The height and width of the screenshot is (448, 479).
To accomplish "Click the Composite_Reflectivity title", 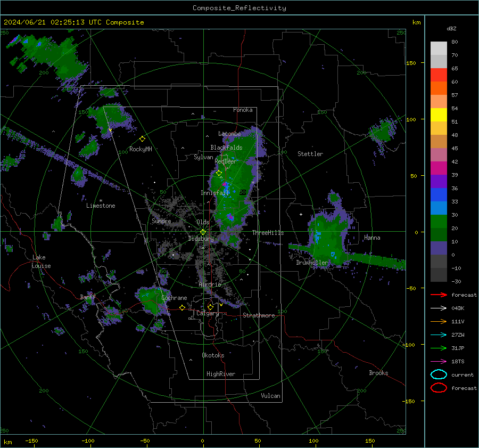I will pos(240,8).
